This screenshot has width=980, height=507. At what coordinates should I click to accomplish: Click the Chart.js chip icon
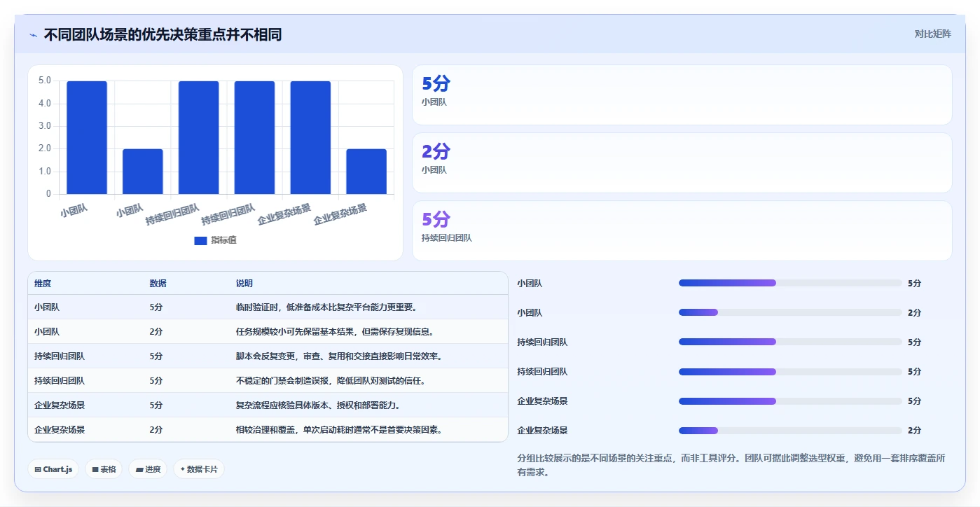38,469
